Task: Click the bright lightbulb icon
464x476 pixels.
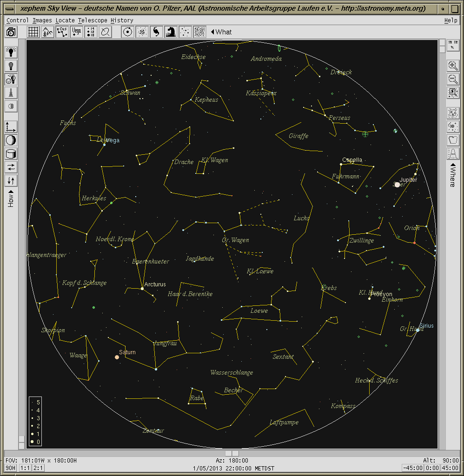Action: point(11,52)
